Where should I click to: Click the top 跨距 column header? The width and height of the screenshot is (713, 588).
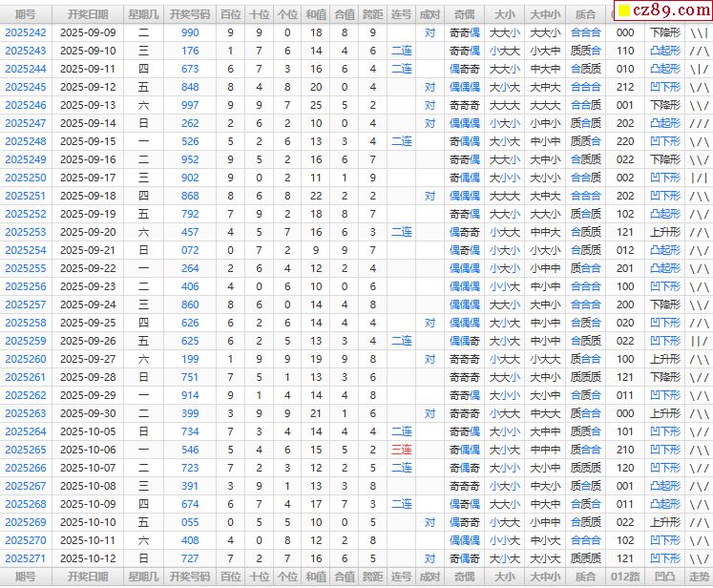coord(372,14)
